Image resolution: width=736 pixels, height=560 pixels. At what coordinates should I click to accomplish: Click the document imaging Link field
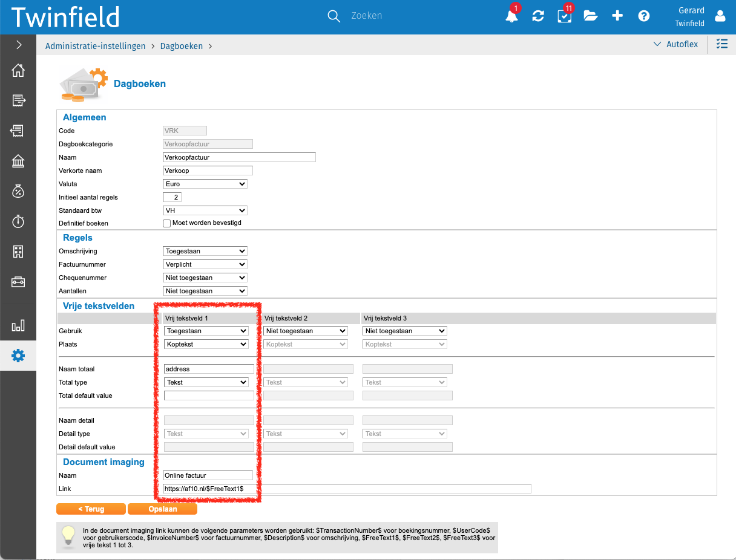coord(347,489)
